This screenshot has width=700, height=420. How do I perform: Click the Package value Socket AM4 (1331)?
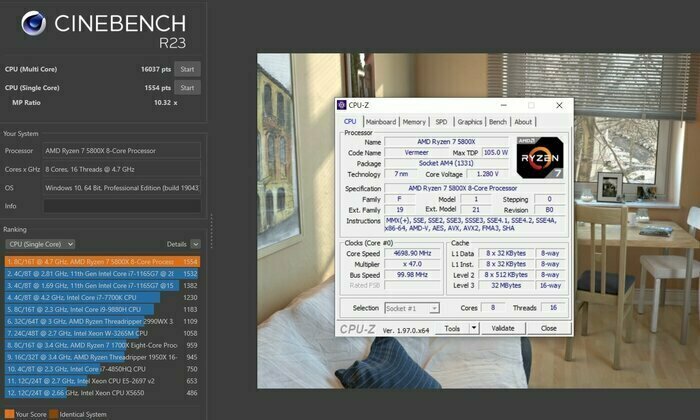446,163
